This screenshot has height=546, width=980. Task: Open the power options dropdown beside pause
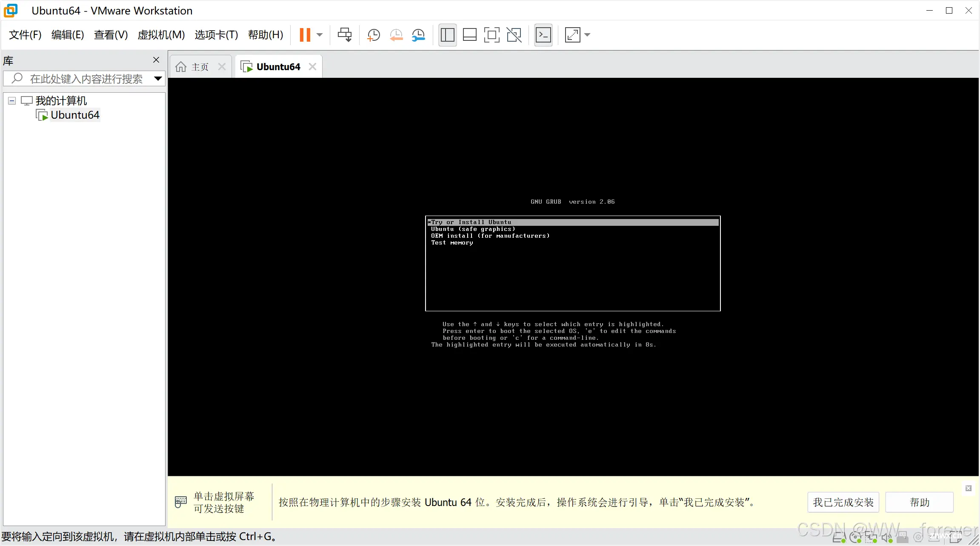pyautogui.click(x=320, y=35)
